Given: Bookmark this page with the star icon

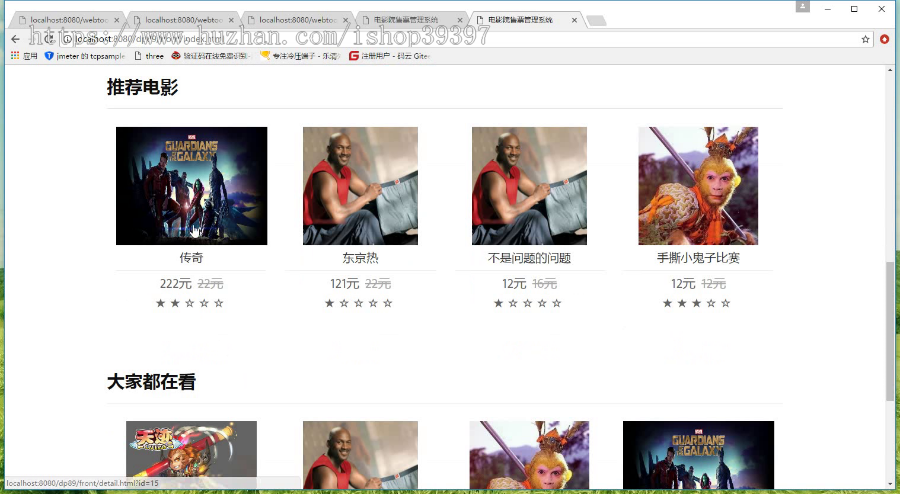Looking at the screenshot, I should click(866, 39).
